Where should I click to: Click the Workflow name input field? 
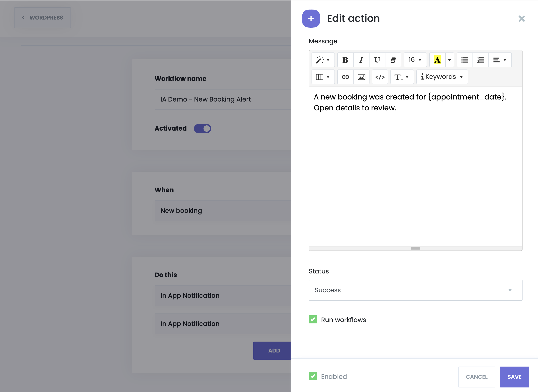pos(223,99)
